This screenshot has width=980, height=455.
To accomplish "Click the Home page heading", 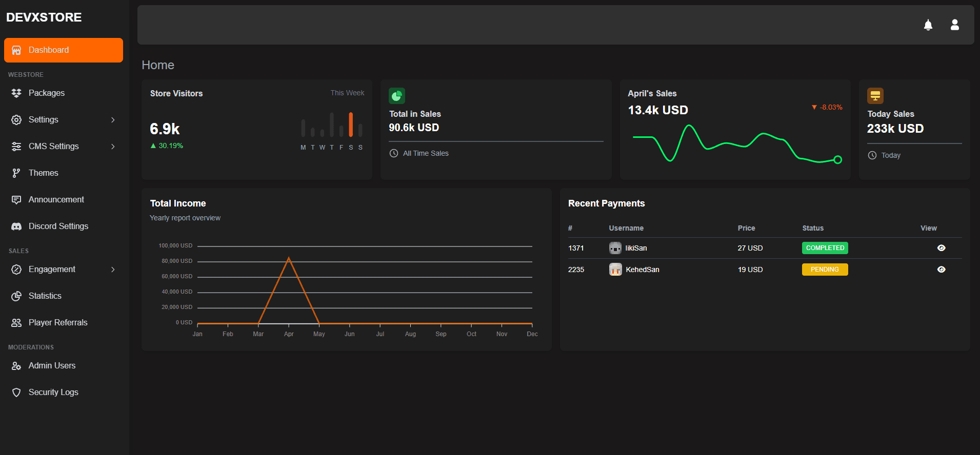I will (158, 65).
